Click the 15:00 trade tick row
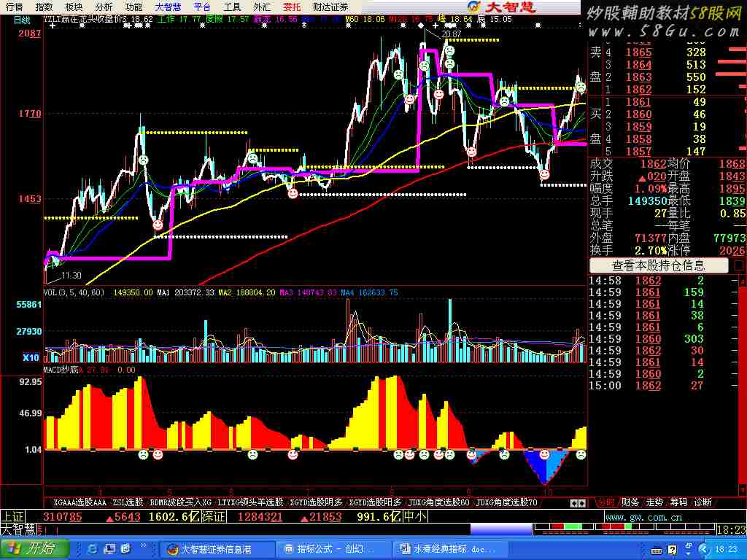Image resolution: width=747 pixels, height=560 pixels. point(664,385)
